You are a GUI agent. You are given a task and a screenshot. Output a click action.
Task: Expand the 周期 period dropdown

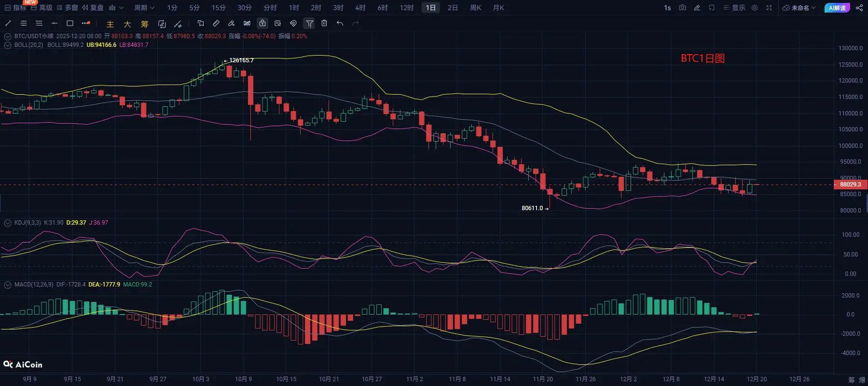tap(144, 8)
